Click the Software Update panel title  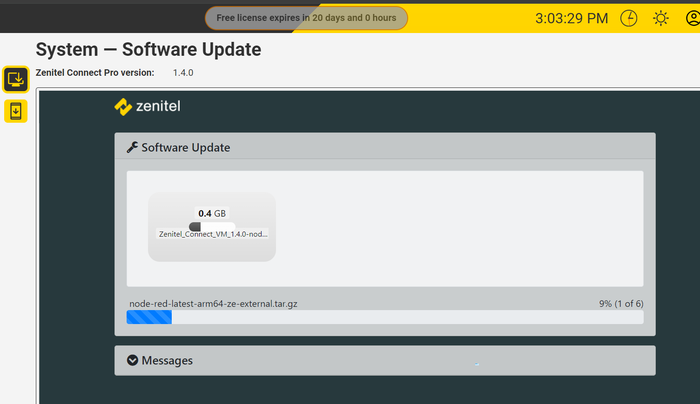click(186, 147)
